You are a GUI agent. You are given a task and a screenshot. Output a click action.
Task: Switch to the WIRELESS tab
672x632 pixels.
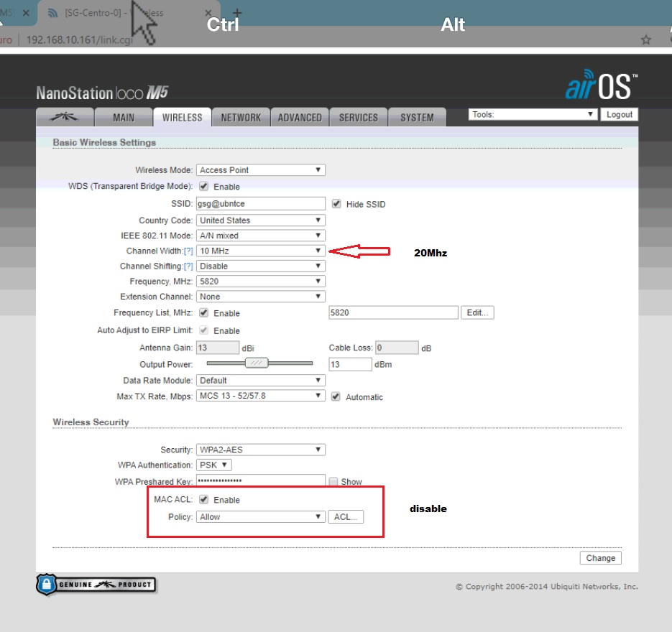point(182,117)
